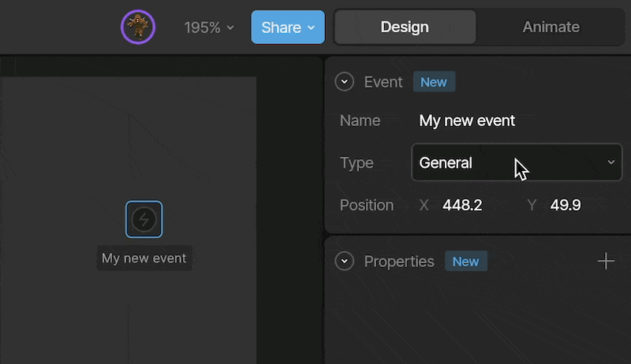Open the user avatar profile icon
Viewport: 631px width, 364px height.
click(x=138, y=27)
